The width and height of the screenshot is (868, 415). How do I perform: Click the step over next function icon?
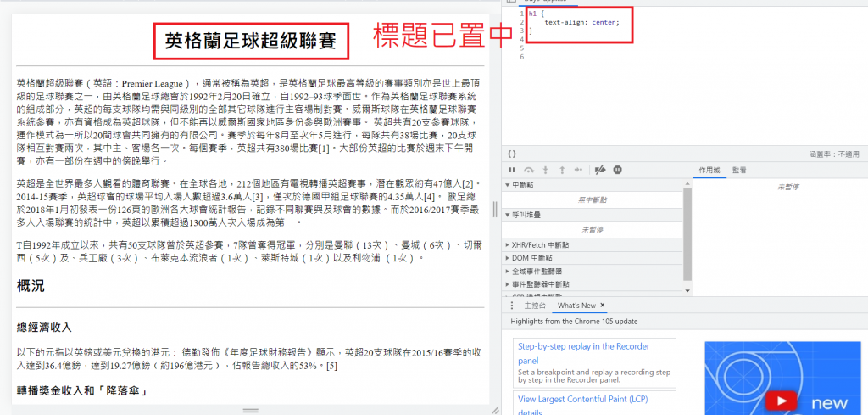tap(529, 170)
